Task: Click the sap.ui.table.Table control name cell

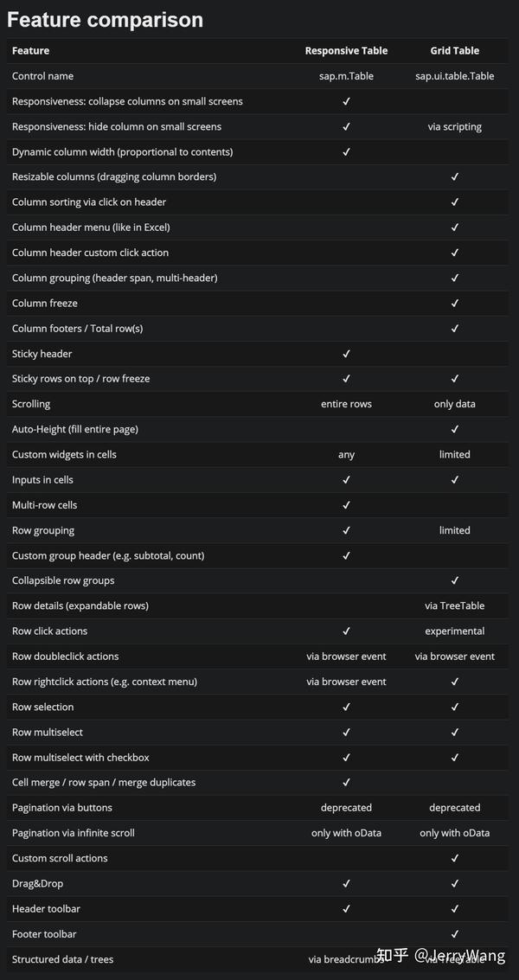Action: pyautogui.click(x=455, y=76)
